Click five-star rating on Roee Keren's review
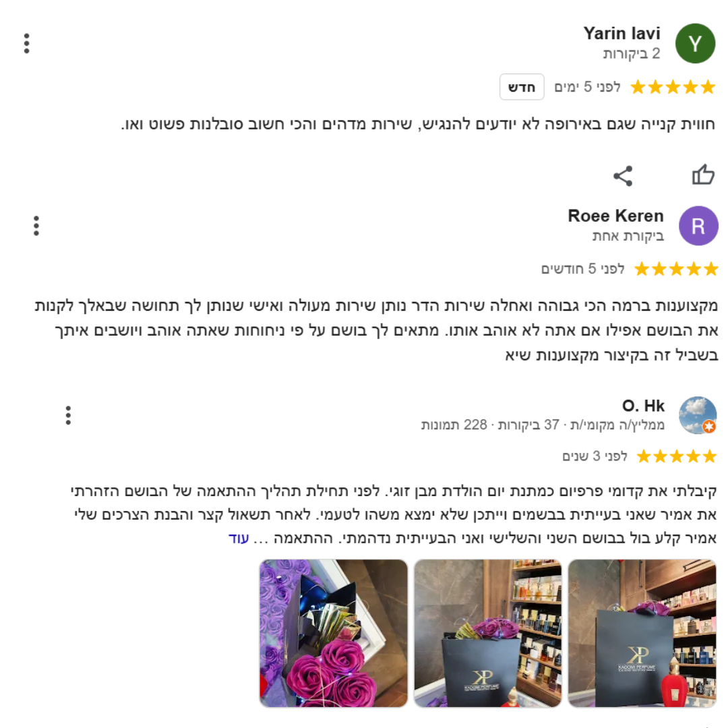This screenshot has width=728, height=728. 676,269
